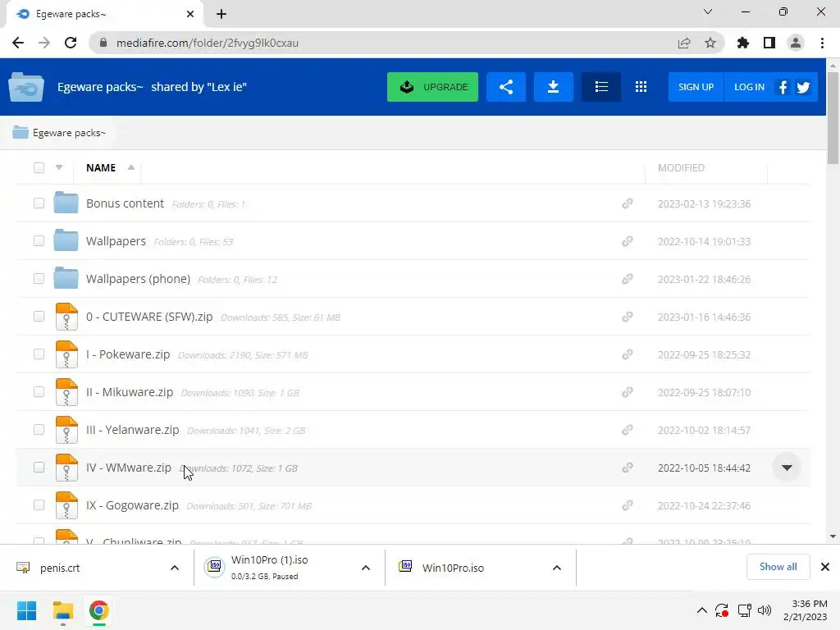Image resolution: width=840 pixels, height=630 pixels.
Task: Click the I - Pokeware.zip file icon
Action: (66, 354)
